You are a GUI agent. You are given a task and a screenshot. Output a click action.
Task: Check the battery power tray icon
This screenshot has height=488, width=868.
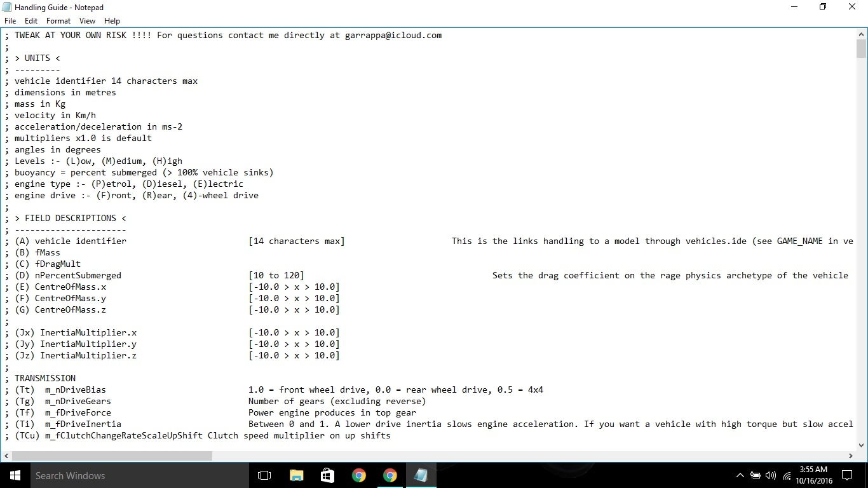click(756, 475)
